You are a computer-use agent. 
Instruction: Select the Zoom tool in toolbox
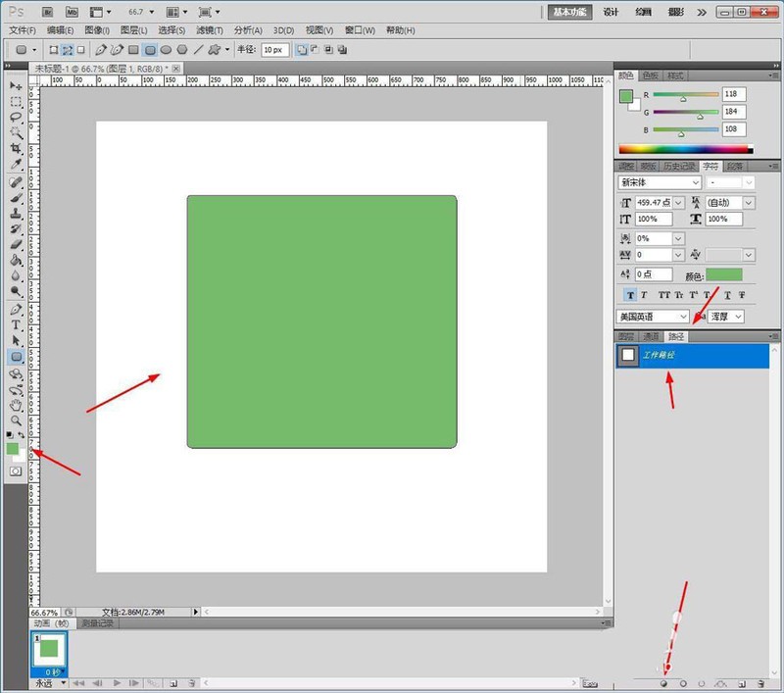pyautogui.click(x=16, y=421)
